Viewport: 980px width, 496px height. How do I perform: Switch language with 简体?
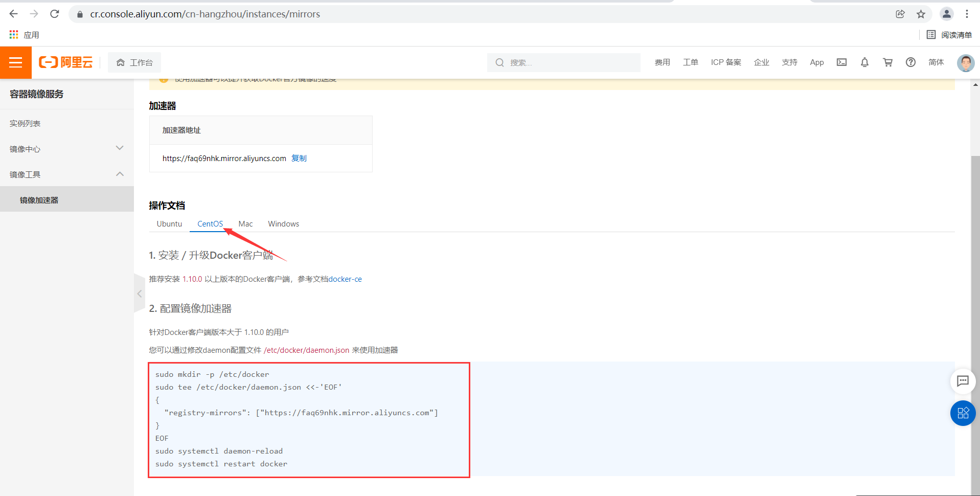pos(936,62)
